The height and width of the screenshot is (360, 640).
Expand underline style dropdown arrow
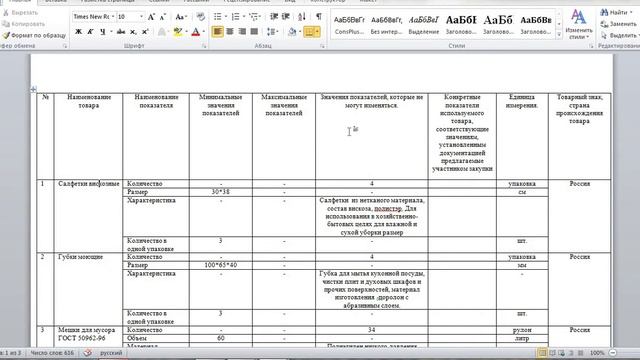pos(111,31)
